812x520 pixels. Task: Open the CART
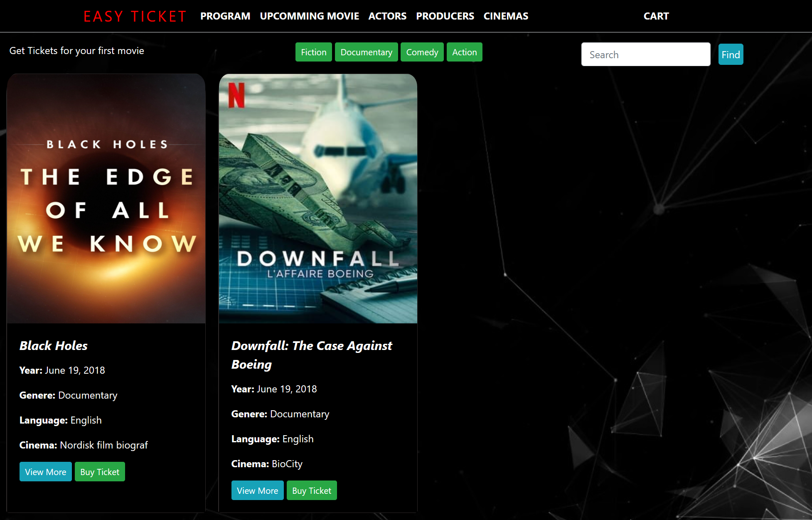656,16
